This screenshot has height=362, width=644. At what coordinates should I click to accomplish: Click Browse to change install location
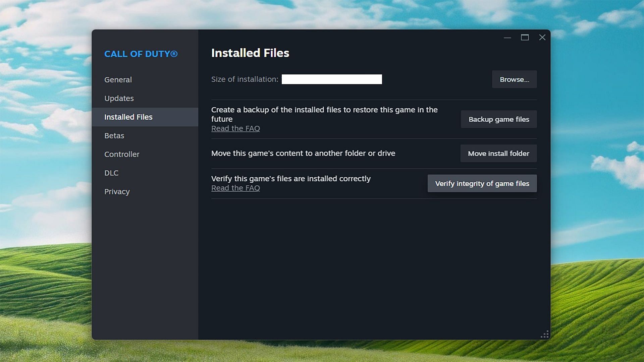pos(515,79)
